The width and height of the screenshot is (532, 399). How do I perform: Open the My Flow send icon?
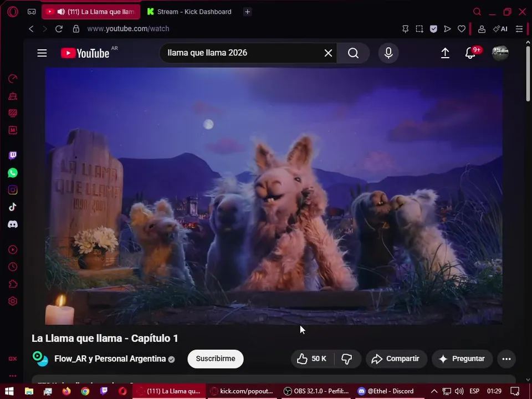coord(448,29)
